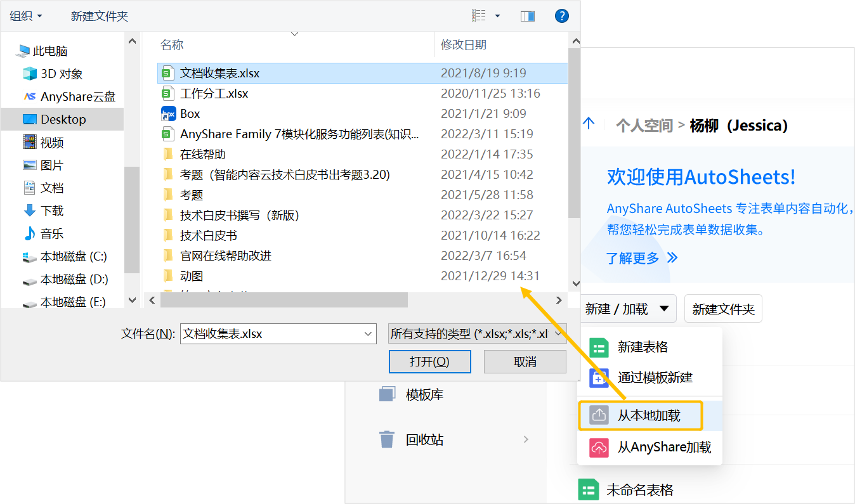Viewport: 855px width, 504px height.
Task: Open the file type filter dropdown
Action: tap(477, 333)
